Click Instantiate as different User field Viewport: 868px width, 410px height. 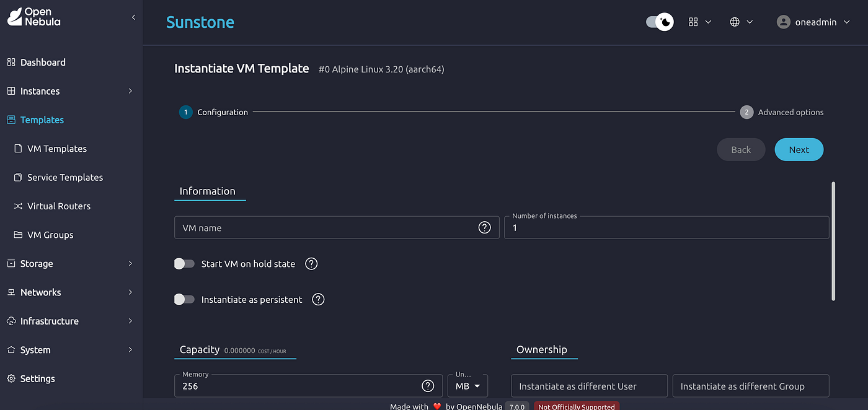[x=589, y=386]
